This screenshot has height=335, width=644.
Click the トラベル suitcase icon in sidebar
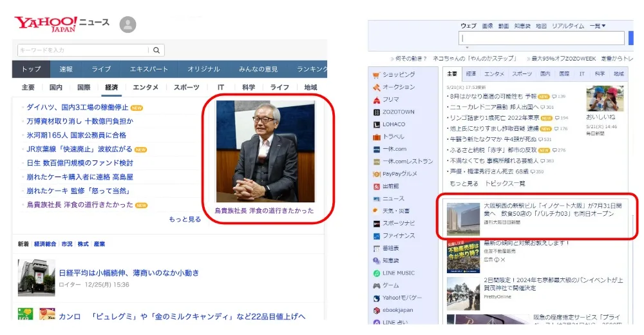(x=376, y=137)
